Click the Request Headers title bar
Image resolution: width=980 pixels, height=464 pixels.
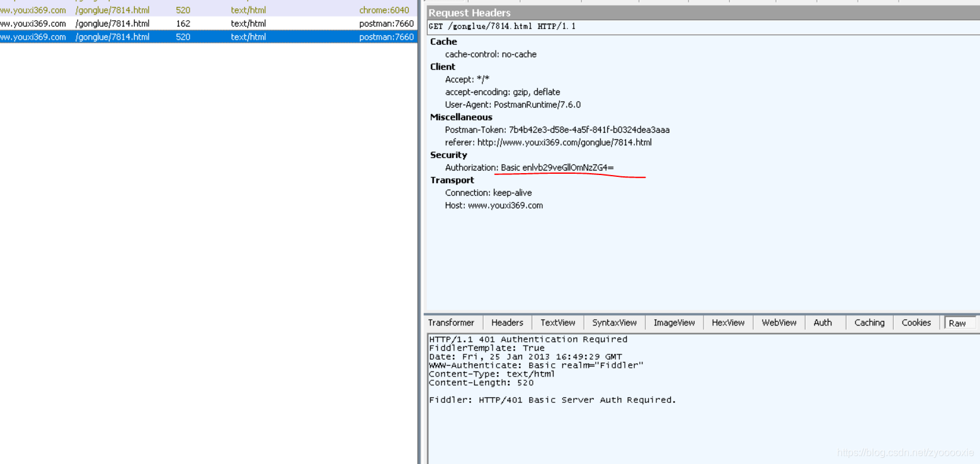click(x=702, y=13)
